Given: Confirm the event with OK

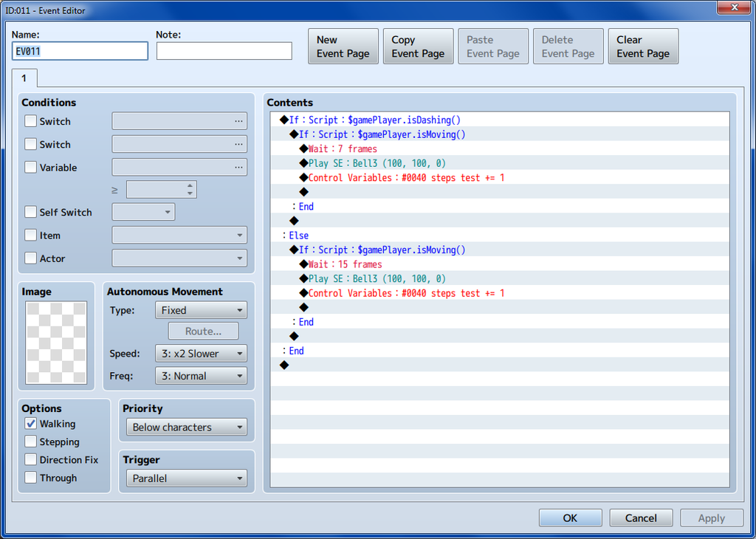Looking at the screenshot, I should [570, 518].
